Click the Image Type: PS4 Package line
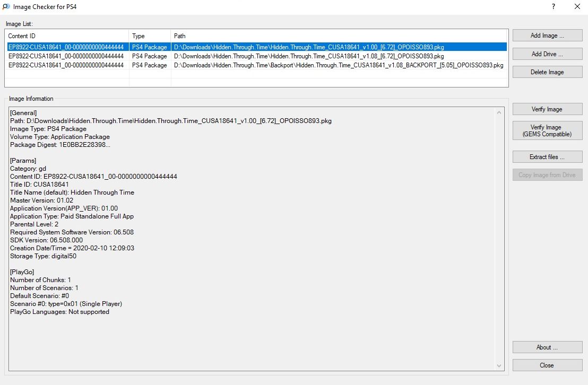 [48, 128]
